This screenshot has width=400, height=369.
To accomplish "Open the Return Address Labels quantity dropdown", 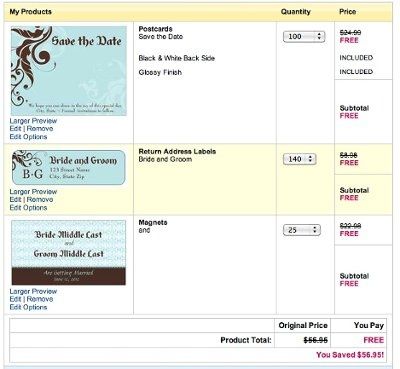I will [299, 159].
